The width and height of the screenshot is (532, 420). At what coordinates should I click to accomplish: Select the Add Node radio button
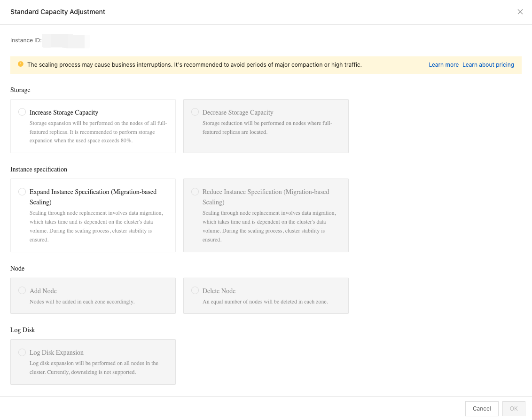pos(22,290)
